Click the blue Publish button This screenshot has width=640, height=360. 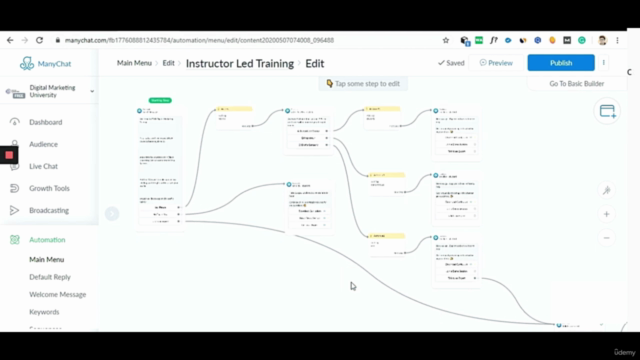click(561, 63)
